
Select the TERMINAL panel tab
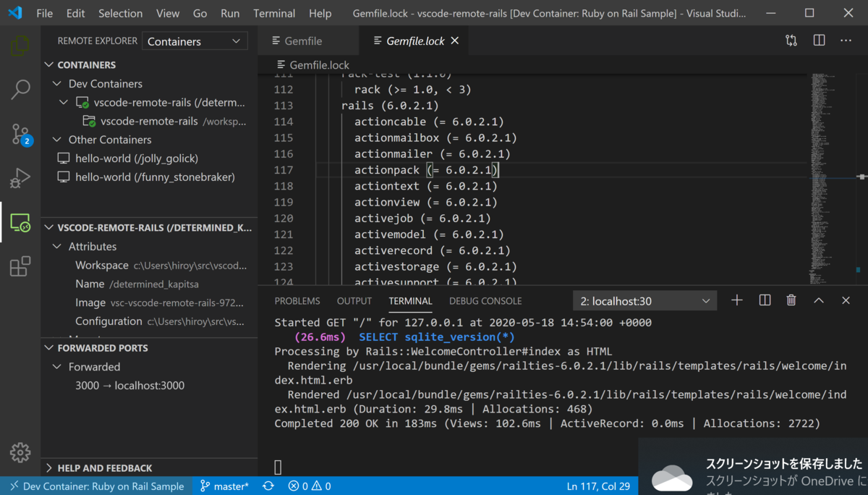coord(410,301)
